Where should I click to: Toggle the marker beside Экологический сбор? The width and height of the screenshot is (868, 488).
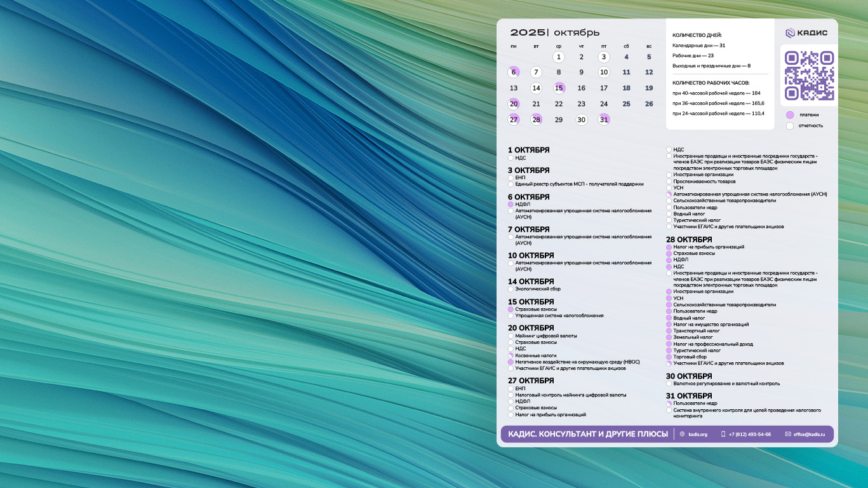tap(511, 289)
